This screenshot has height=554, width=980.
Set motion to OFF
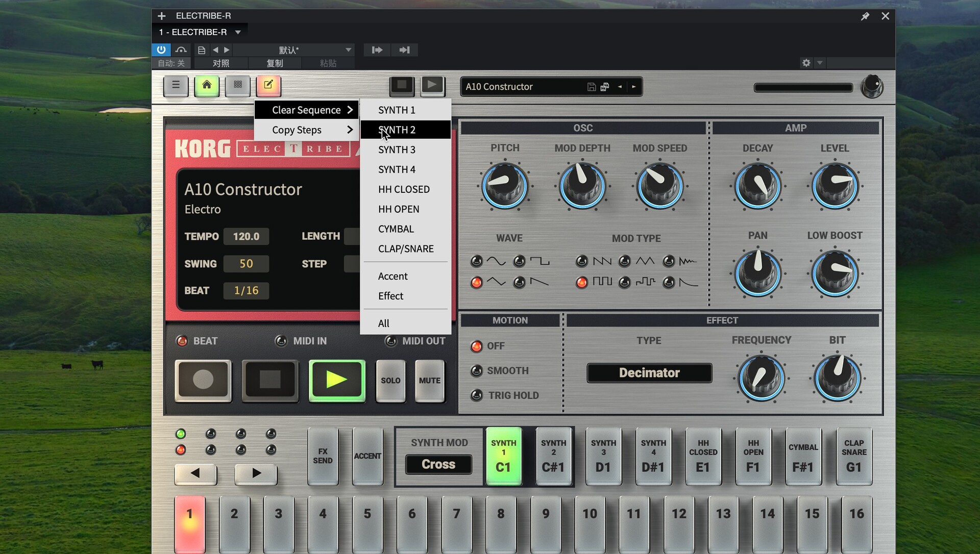476,346
